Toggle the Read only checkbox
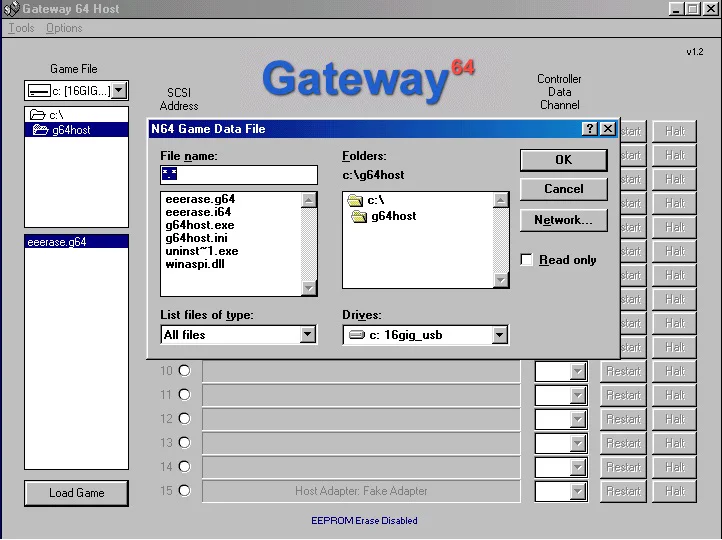 526,260
